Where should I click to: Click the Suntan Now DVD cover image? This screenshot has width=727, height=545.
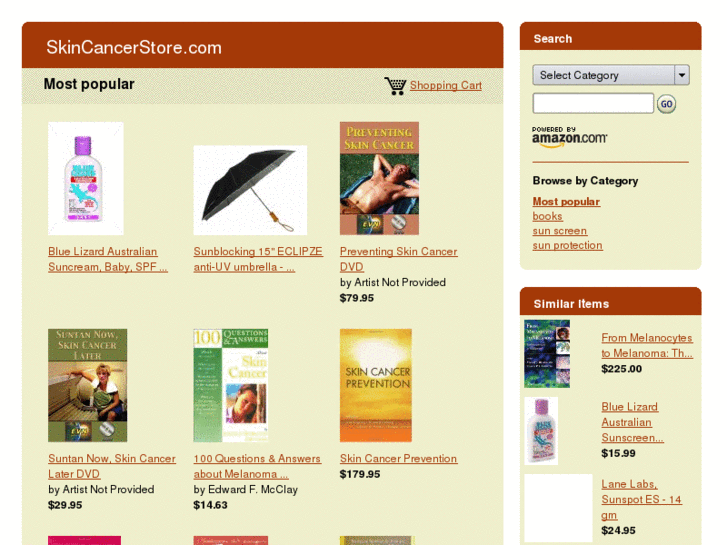click(88, 385)
